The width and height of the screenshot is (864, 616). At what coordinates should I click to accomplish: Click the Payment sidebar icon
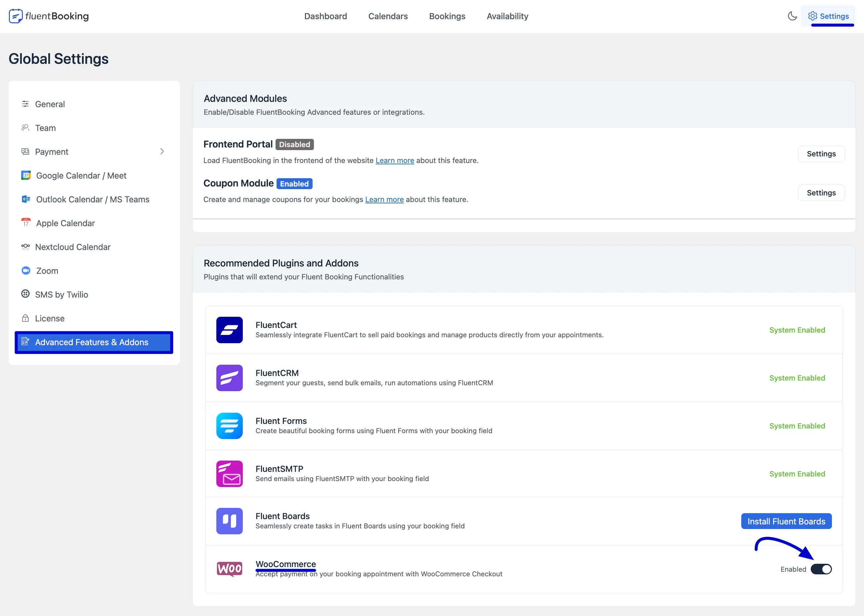(25, 151)
